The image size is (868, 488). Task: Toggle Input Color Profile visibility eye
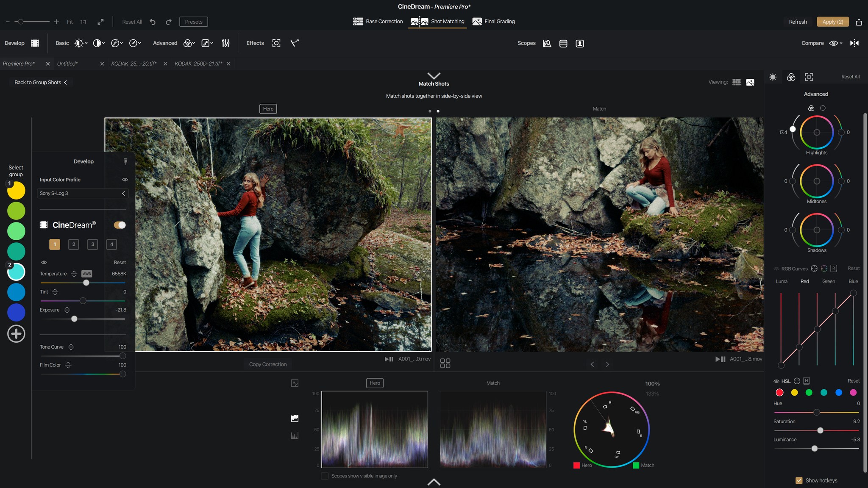coord(125,180)
